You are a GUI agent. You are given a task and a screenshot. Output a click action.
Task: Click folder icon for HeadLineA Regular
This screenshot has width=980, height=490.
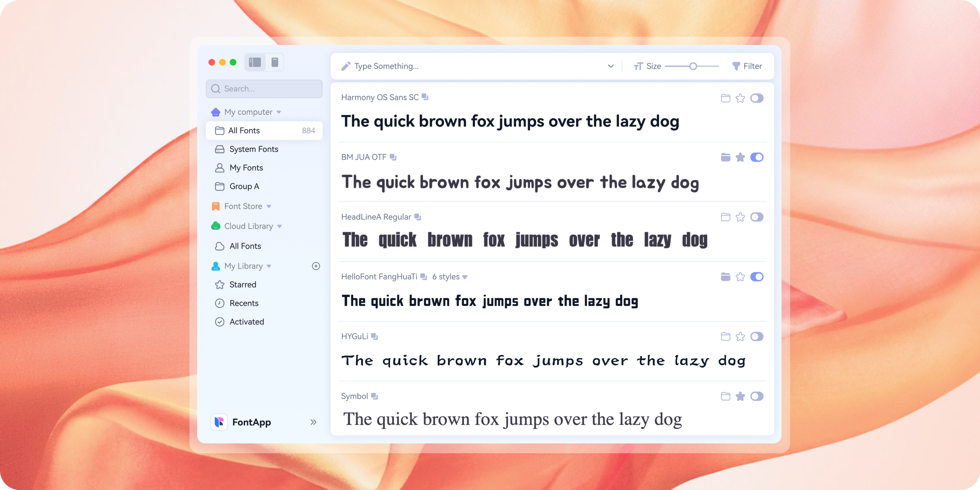725,217
